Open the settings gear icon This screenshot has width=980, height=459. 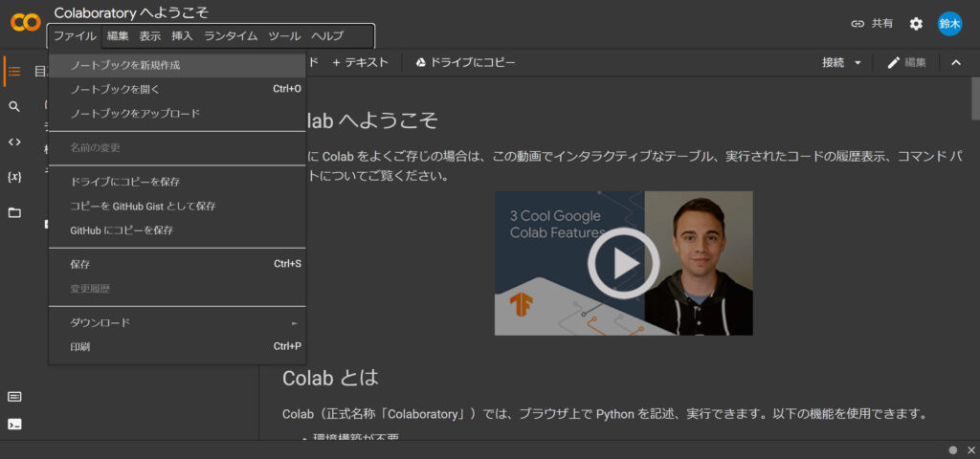[916, 24]
